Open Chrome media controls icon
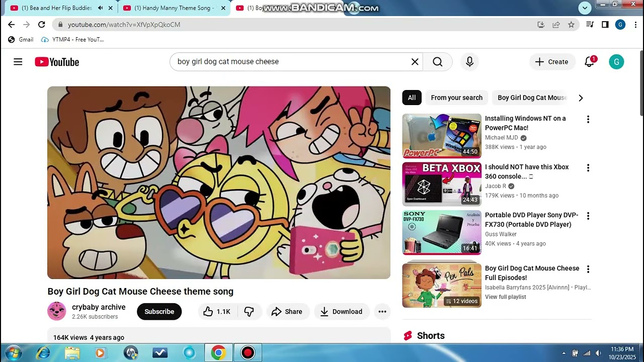644x362 pixels. click(590, 24)
